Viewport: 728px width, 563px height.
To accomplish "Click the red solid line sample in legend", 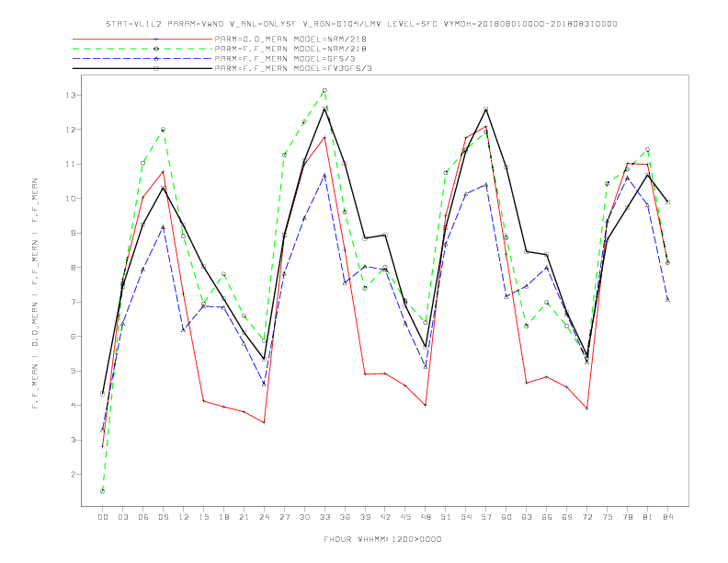I will (x=142, y=39).
